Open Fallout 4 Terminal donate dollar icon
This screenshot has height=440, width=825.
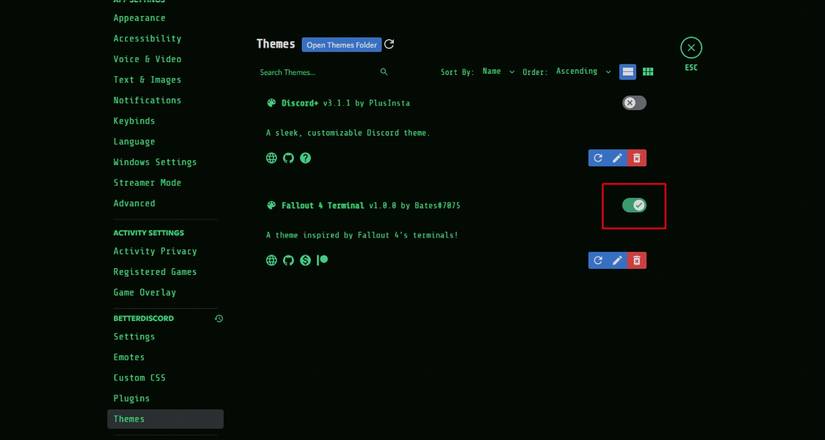tap(305, 260)
